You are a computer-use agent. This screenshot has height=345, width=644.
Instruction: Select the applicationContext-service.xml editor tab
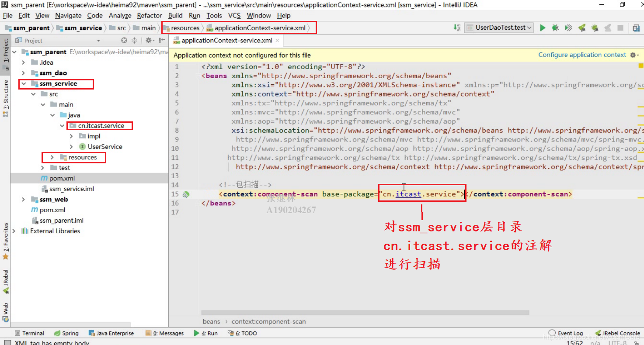[226, 41]
